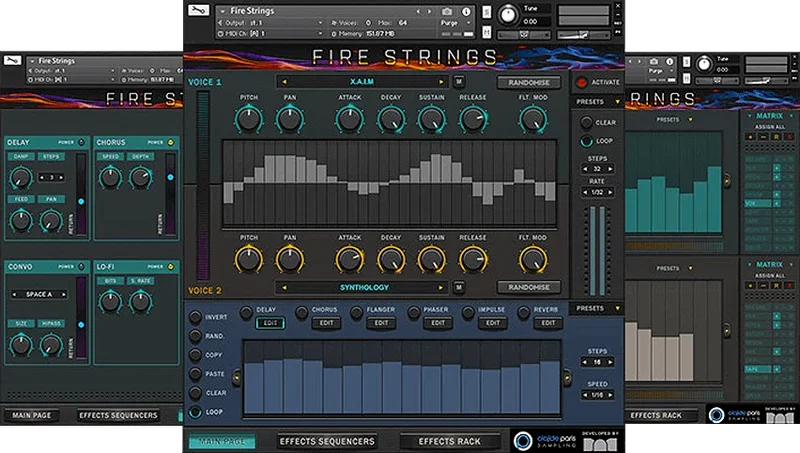Click the RAND. round button
The width and height of the screenshot is (800, 453).
click(195, 336)
